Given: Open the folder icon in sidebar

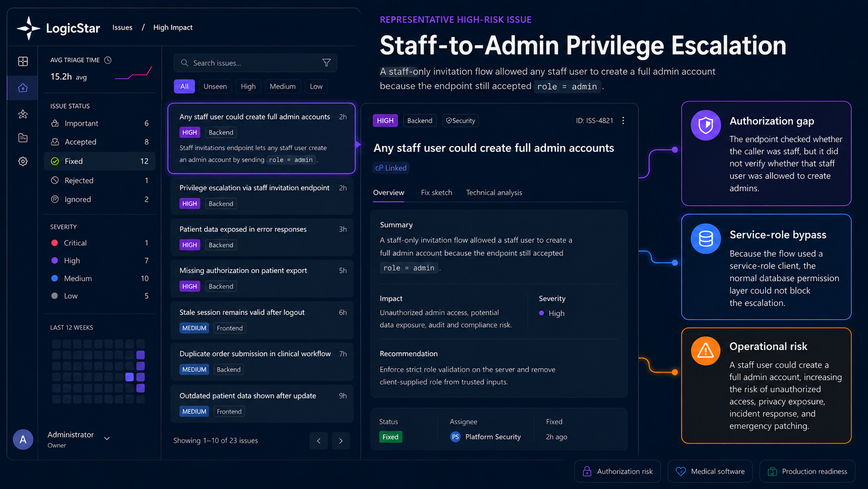Looking at the screenshot, I should tap(23, 138).
